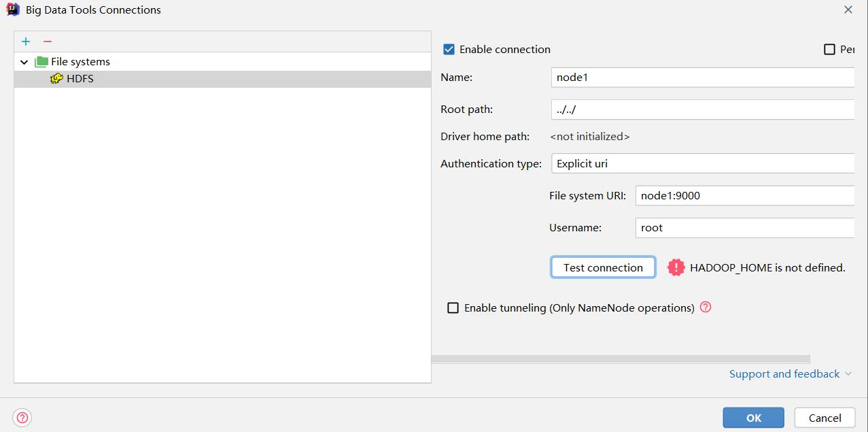Viewport: 868px width, 432px height.
Task: Click the 'HADOOP_HOME is not defined.' message
Action: tap(767, 267)
